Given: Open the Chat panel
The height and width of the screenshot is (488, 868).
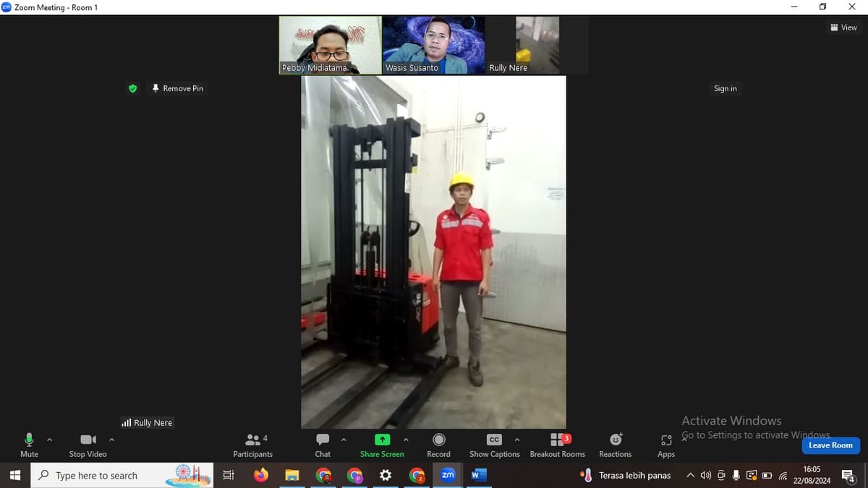Looking at the screenshot, I should tap(323, 445).
